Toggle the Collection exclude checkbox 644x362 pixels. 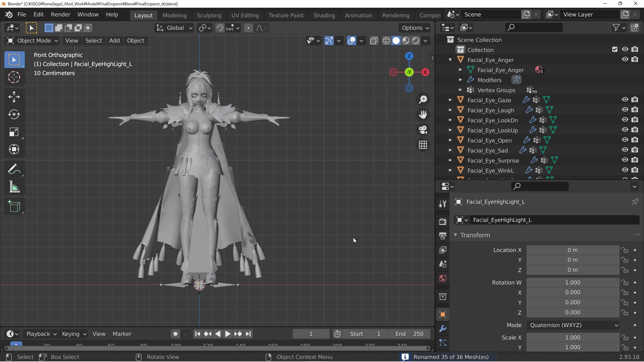[x=614, y=49]
